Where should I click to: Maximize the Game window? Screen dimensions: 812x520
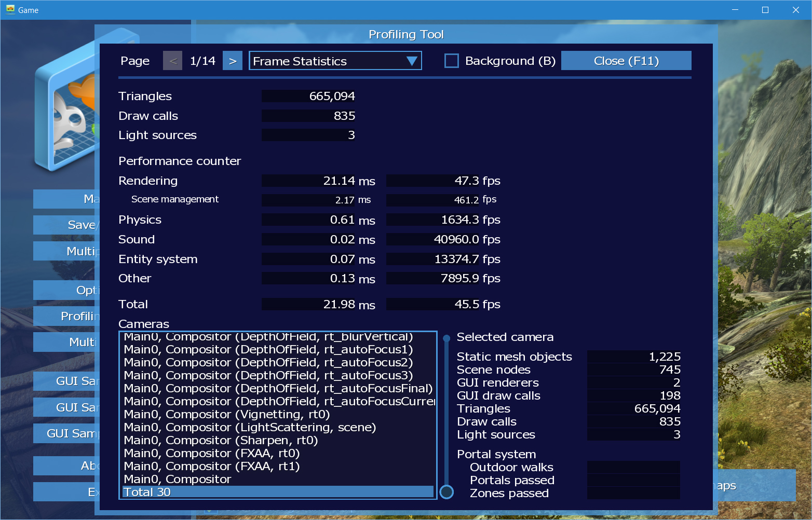coord(765,10)
